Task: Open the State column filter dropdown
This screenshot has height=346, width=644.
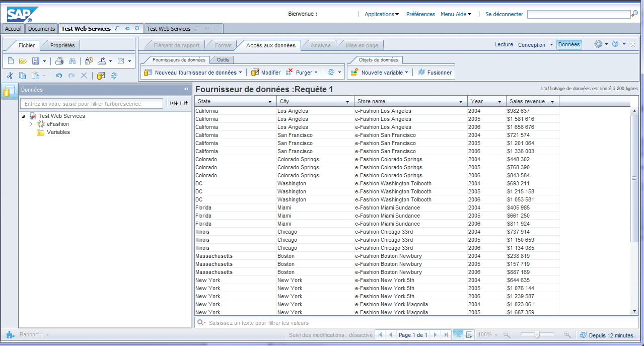Action: pos(270,102)
